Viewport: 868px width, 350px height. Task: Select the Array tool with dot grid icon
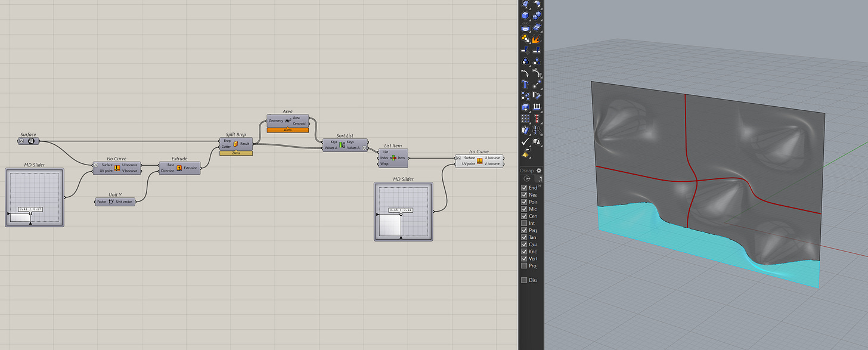point(525,117)
